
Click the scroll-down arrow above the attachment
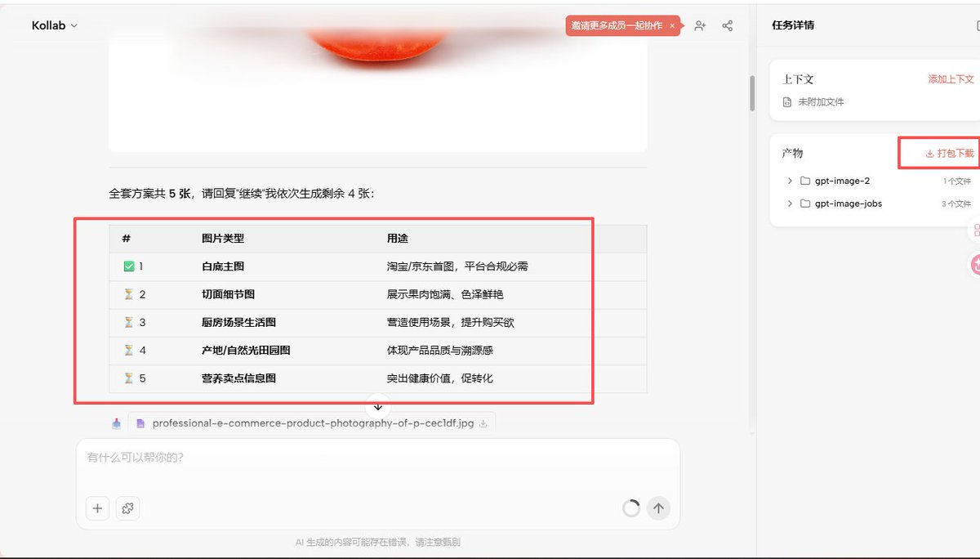(x=377, y=406)
